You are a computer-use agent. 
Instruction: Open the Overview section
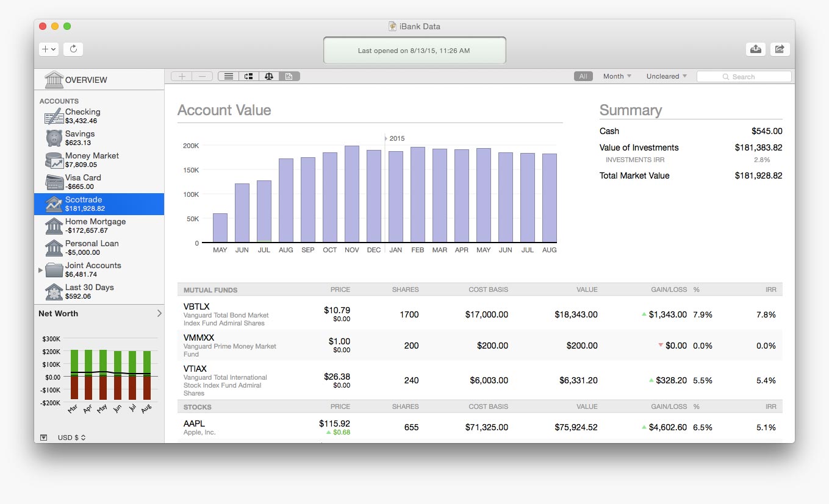[99, 80]
